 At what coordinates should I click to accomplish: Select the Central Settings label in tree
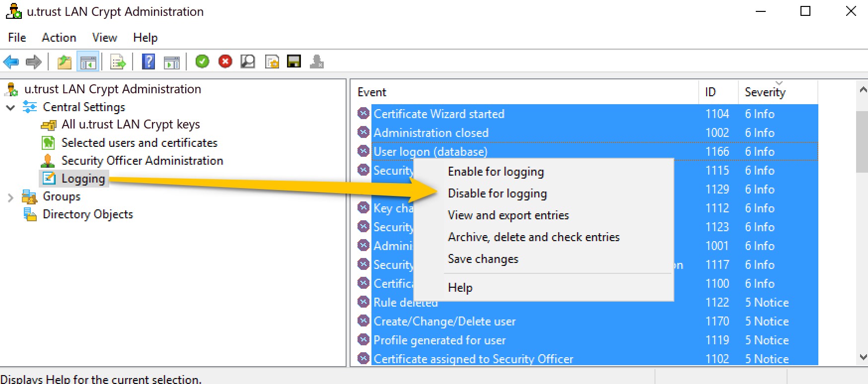point(84,107)
